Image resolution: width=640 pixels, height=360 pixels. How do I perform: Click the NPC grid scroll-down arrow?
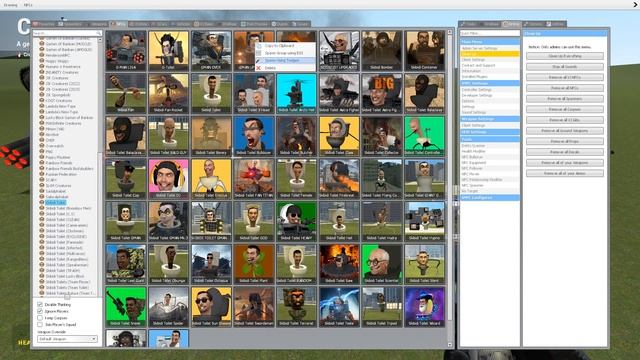450,345
